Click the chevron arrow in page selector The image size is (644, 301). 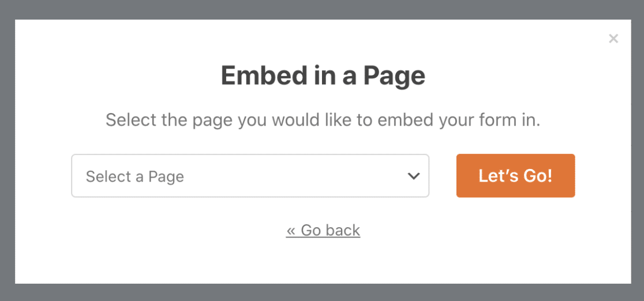point(413,176)
